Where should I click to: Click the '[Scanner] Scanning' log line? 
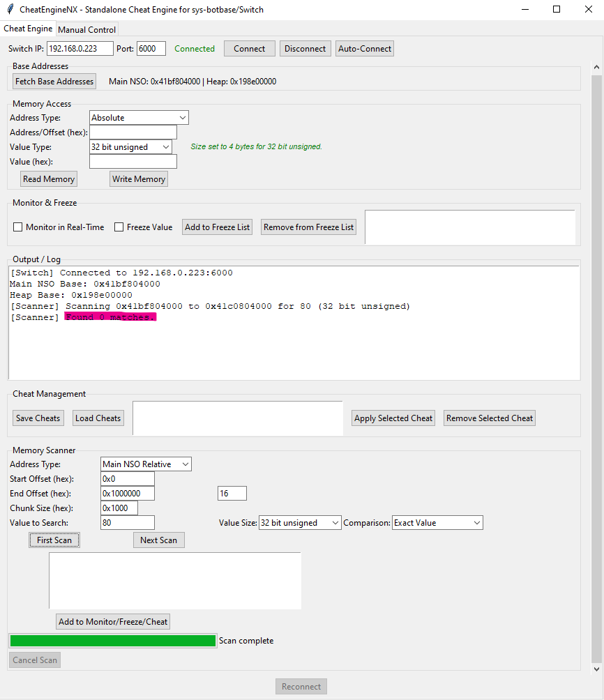210,306
